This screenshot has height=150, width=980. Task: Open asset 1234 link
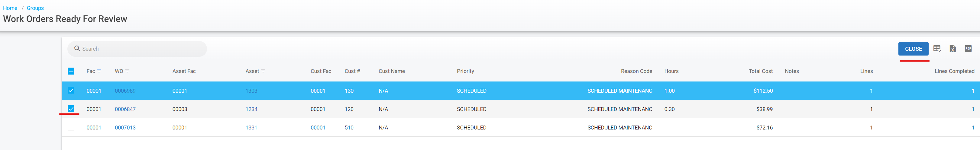point(251,109)
